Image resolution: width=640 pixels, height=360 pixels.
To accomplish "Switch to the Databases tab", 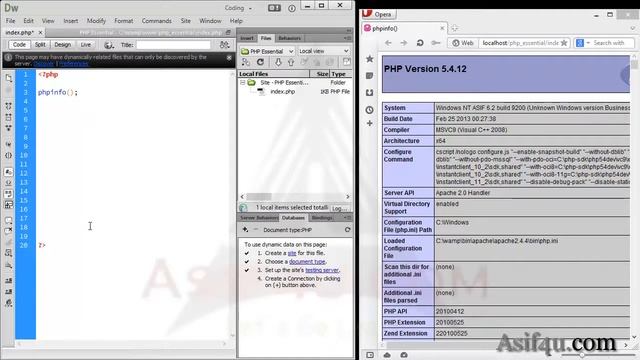I will (293, 218).
